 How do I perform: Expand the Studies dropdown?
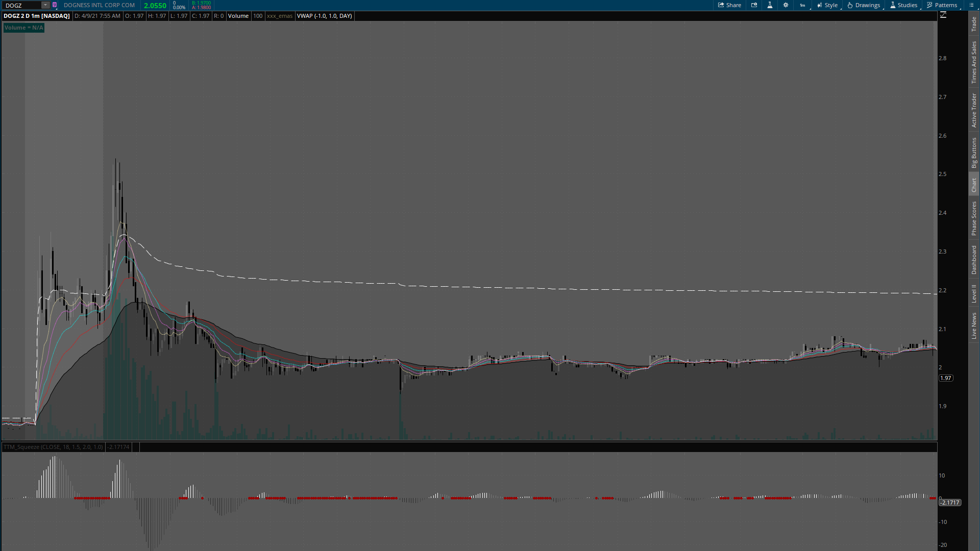point(903,5)
